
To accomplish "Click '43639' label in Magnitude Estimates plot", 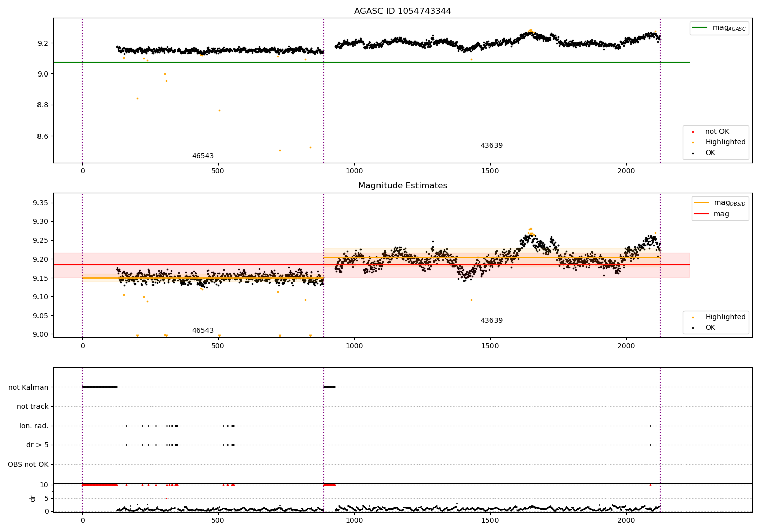I will 491,321.
